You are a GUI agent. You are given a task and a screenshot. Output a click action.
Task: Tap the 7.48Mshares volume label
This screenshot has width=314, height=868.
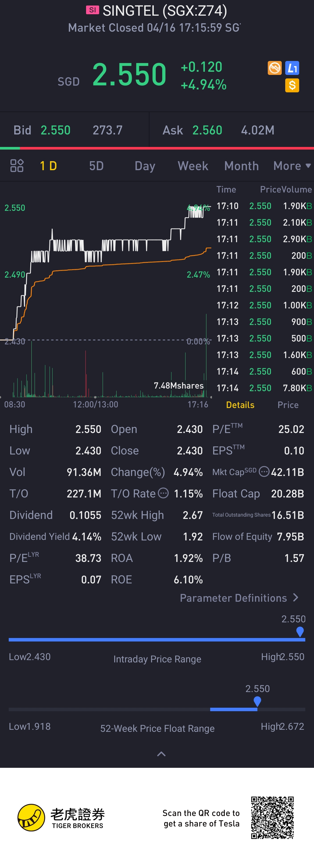point(179,385)
